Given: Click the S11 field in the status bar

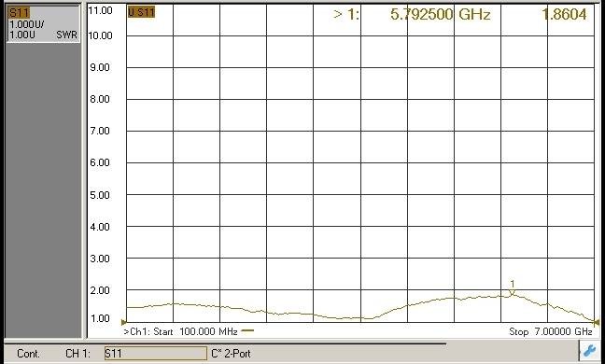Looking at the screenshot, I should [x=156, y=353].
